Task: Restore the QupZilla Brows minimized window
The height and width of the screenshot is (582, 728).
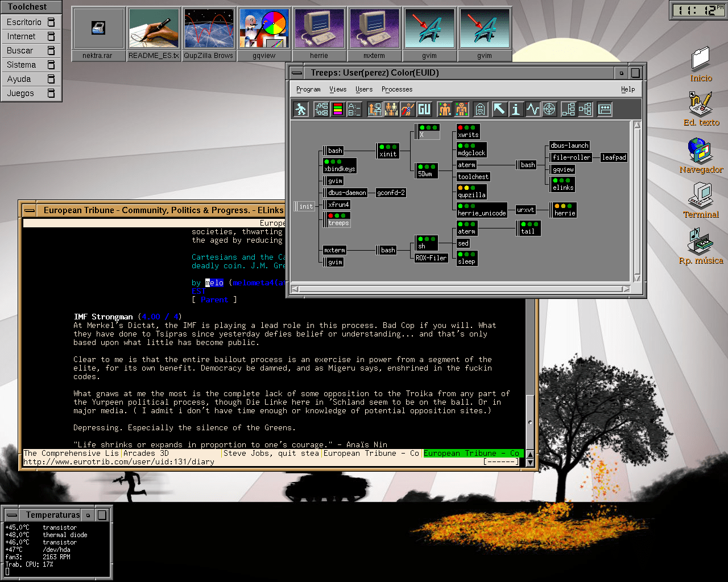Action: [x=209, y=34]
